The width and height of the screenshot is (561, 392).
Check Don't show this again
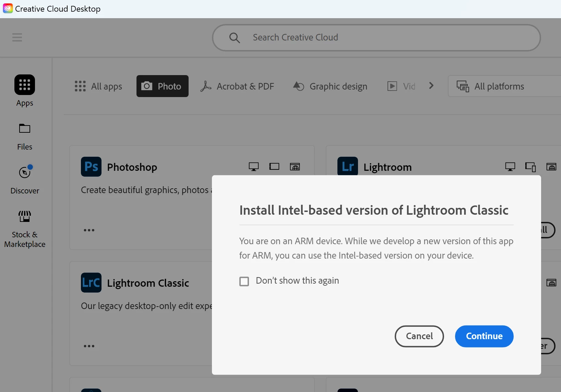click(244, 282)
